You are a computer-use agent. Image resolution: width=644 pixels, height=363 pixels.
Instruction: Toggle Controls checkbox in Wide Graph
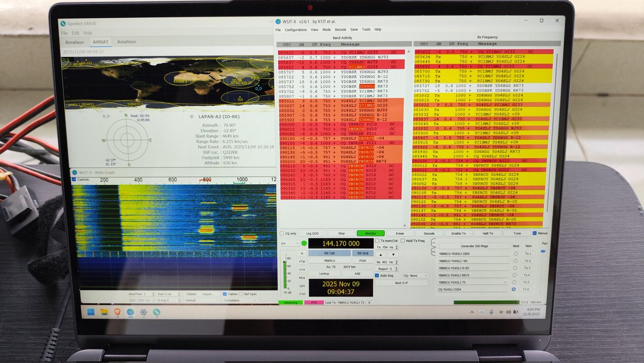(x=74, y=179)
